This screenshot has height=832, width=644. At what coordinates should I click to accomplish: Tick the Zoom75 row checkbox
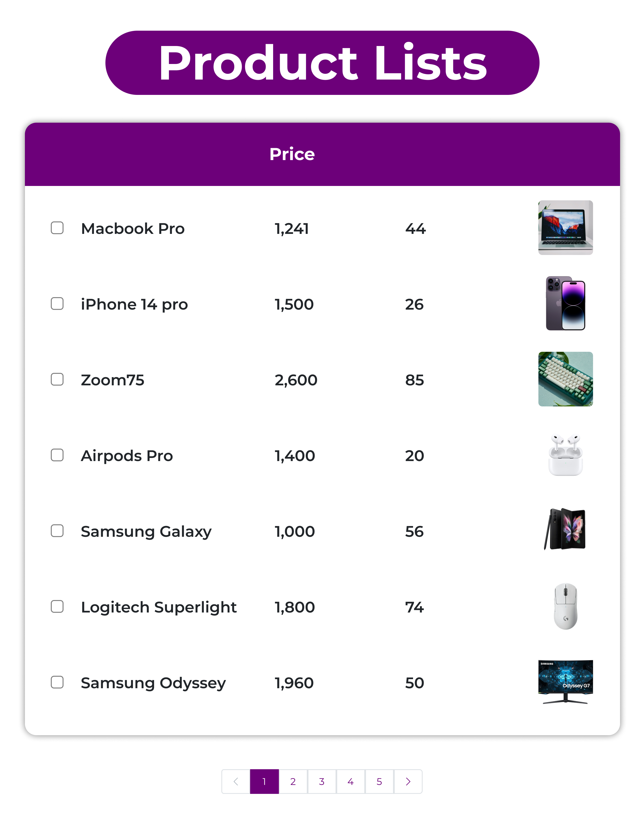coord(57,379)
